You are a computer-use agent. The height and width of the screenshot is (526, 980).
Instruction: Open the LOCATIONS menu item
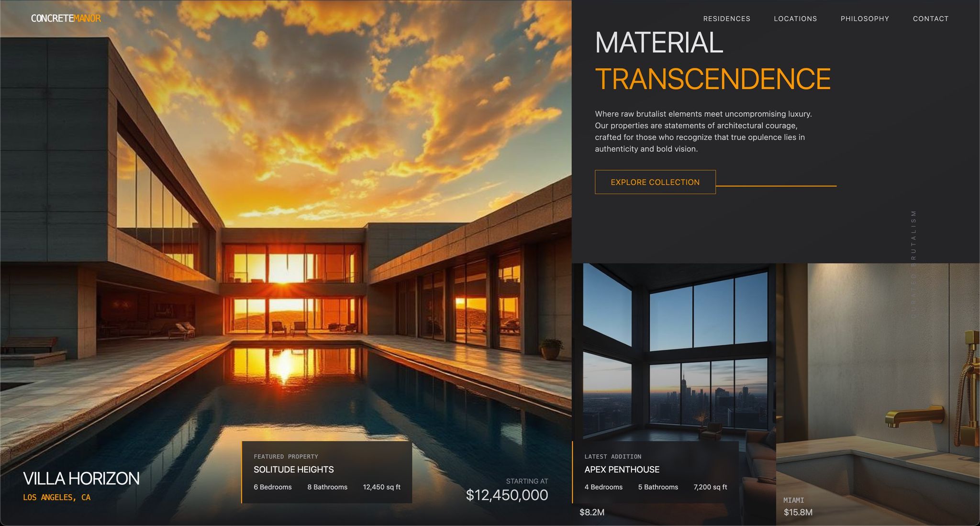795,19
